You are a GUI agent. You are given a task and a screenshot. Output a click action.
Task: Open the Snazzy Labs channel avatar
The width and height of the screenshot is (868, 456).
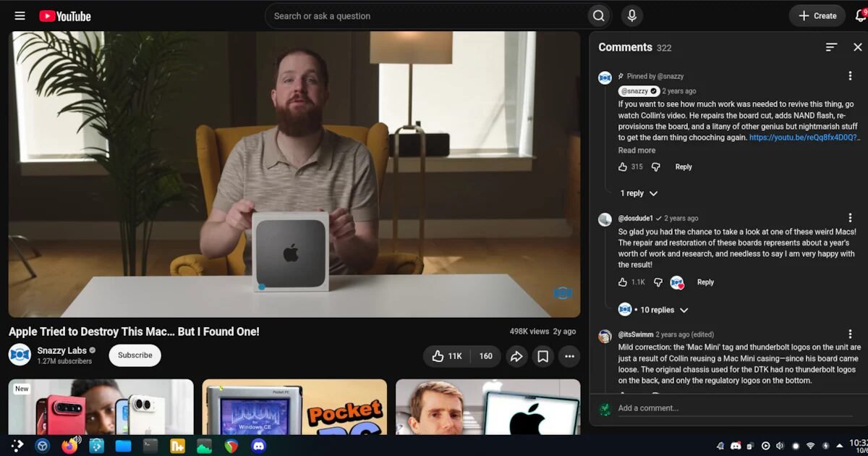[x=20, y=355]
